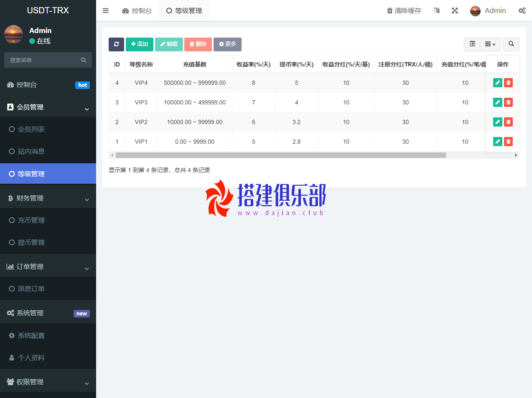
Task: Click USDT-TRX logo title
Action: click(48, 10)
